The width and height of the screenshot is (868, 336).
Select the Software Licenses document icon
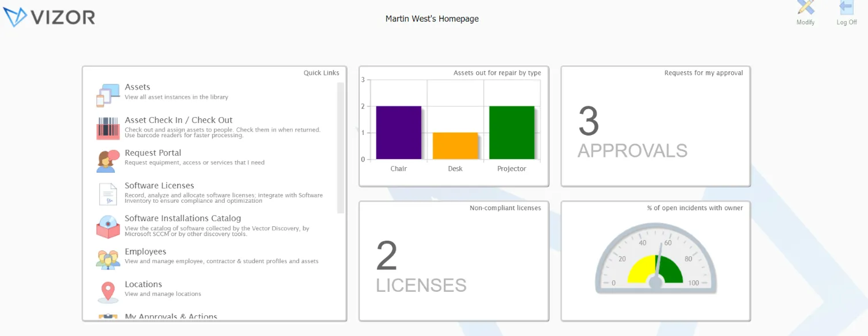(x=107, y=194)
